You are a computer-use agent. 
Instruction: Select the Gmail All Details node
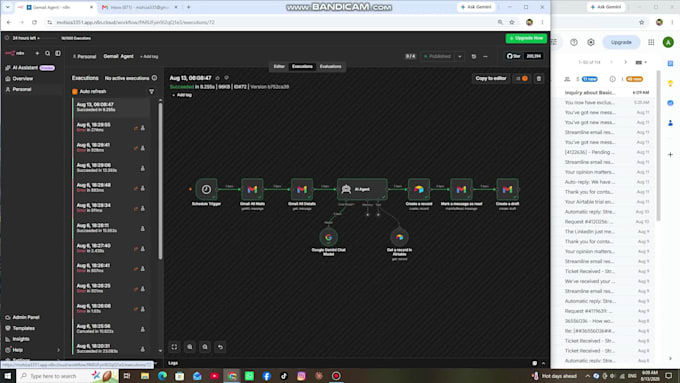point(302,189)
